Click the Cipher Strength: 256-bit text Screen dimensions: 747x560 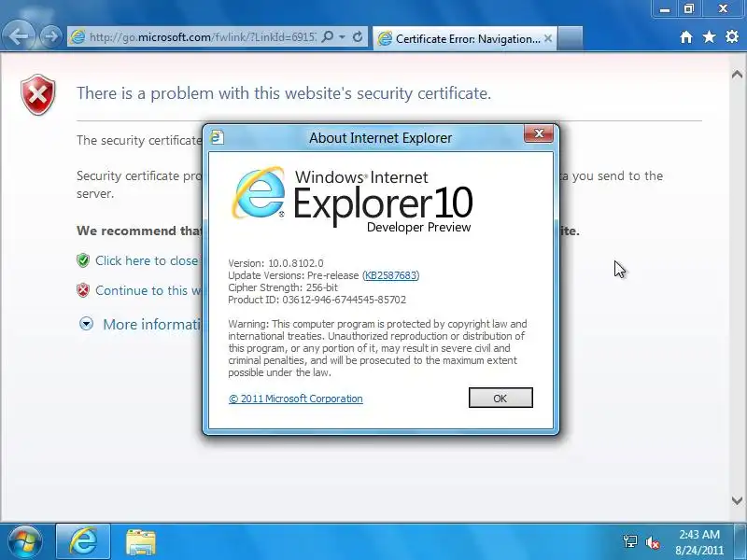(283, 287)
